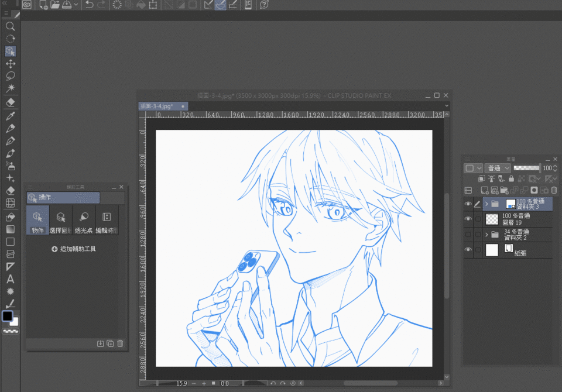Screen dimensions: 562x392
Task: Show the 資料夾 2 folder layer
Action: tap(468, 235)
